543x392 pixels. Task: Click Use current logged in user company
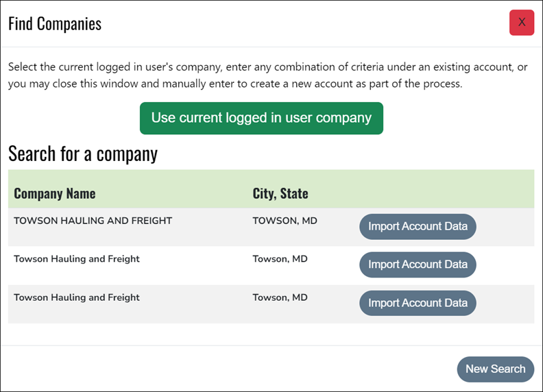tap(261, 118)
